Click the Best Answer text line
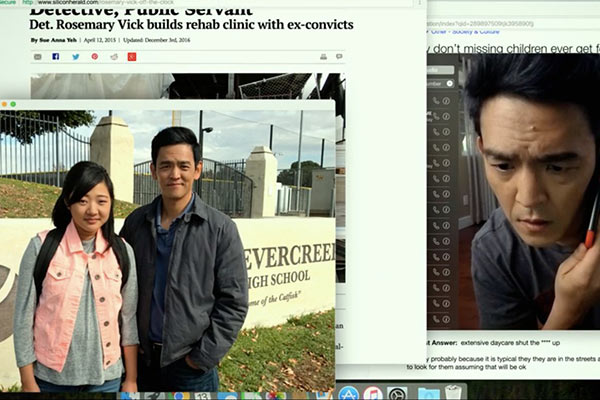The image size is (600, 400). [494, 343]
